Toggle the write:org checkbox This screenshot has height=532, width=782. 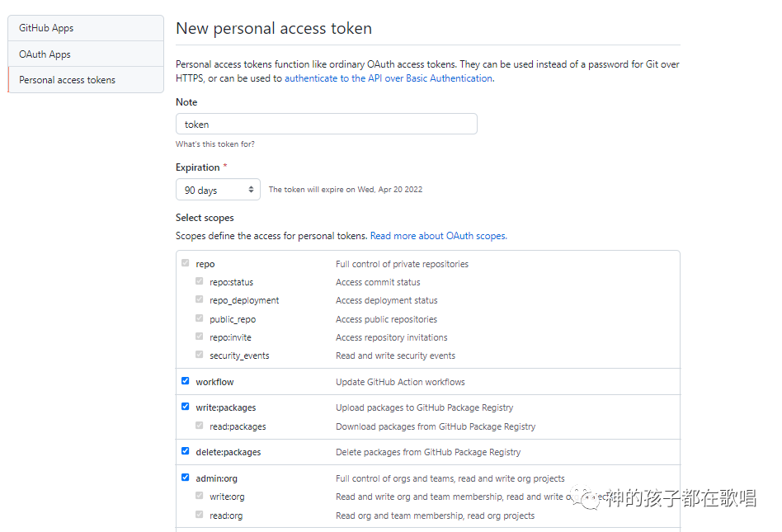(x=200, y=496)
